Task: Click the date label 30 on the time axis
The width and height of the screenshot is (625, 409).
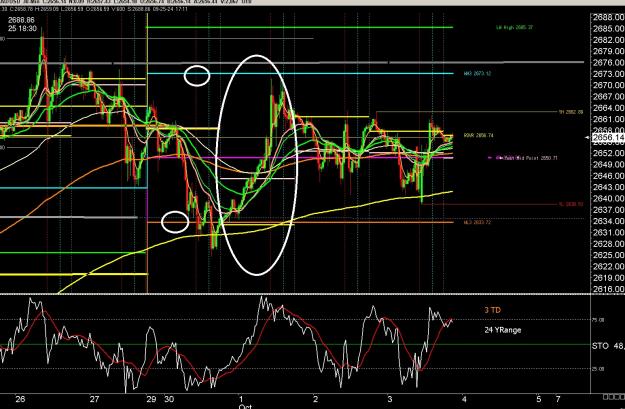Action: pos(169,399)
